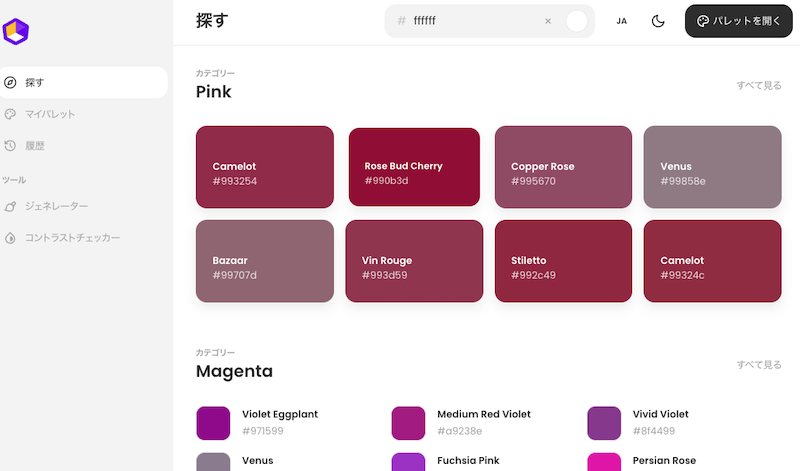
Task: Click the Vivid Violet swatch square
Action: 604,422
